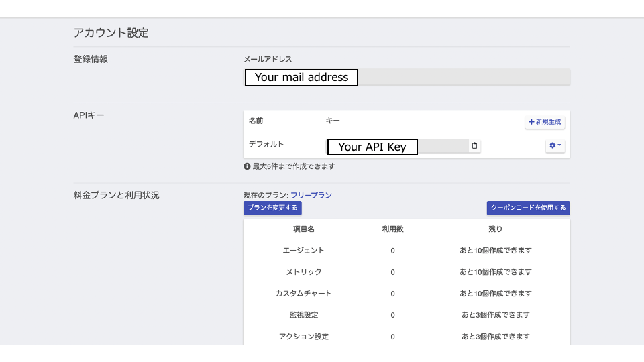
Task: Click the エージェント row label
Action: [303, 250]
